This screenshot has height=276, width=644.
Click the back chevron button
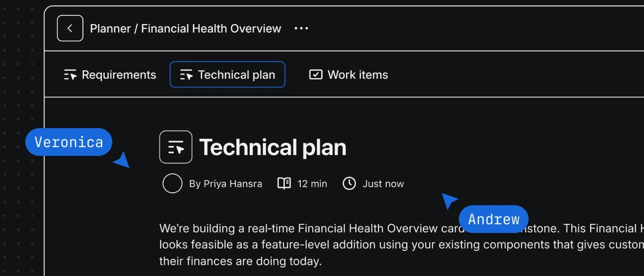coord(70,28)
